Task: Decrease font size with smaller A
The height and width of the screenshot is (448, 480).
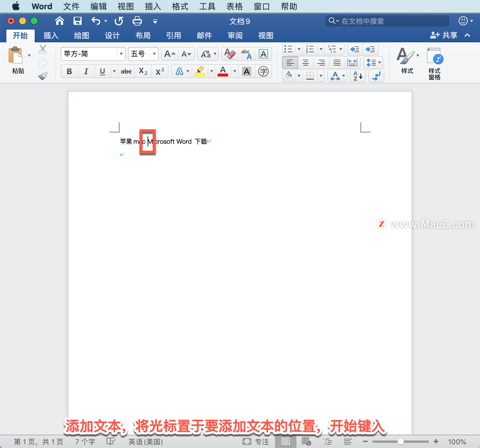Action: click(x=186, y=54)
